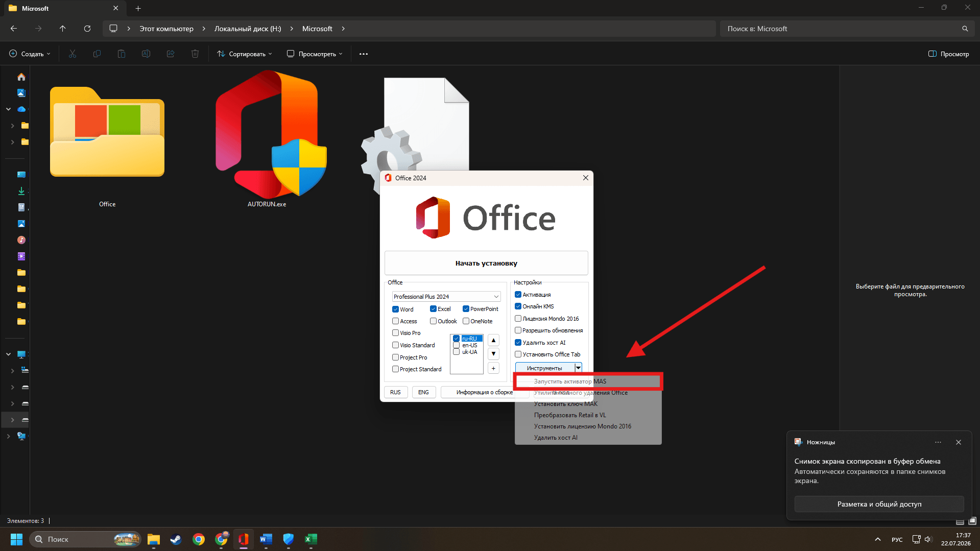Image resolution: width=980 pixels, height=551 pixels.
Task: Launch Steam from the taskbar
Action: point(176,539)
